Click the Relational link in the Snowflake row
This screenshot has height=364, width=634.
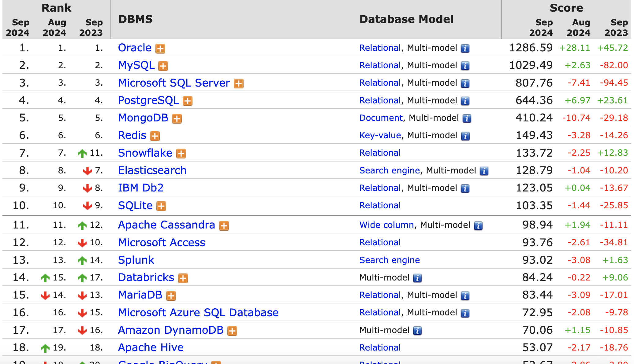(380, 153)
